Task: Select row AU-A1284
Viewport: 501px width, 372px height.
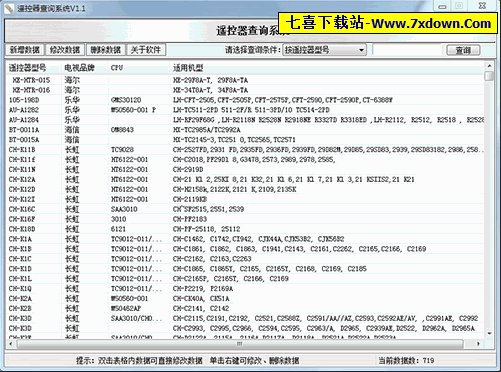Action: 245,120
